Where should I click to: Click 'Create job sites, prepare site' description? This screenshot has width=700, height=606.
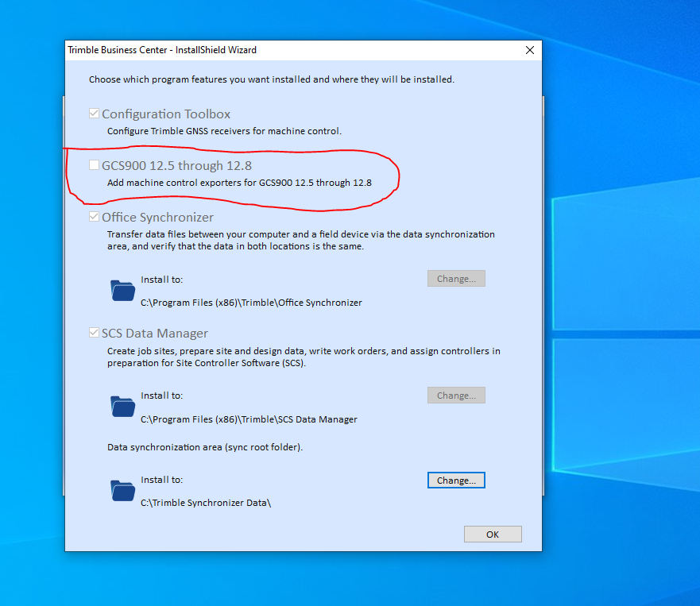[x=304, y=357]
